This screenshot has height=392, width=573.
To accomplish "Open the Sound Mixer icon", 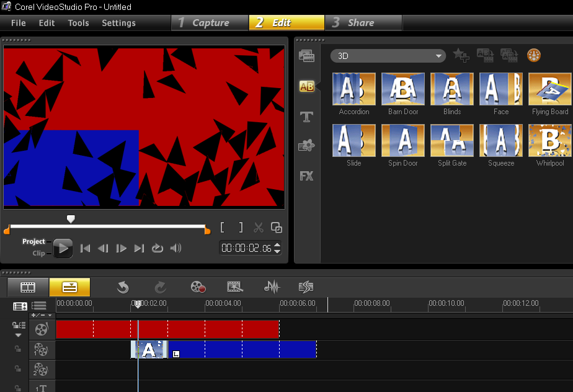I will 272,287.
